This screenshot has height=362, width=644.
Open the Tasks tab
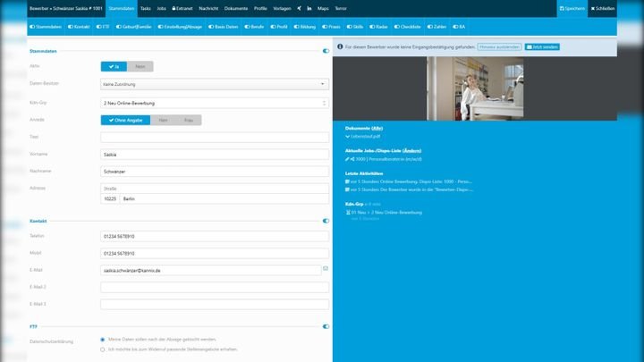click(x=146, y=8)
